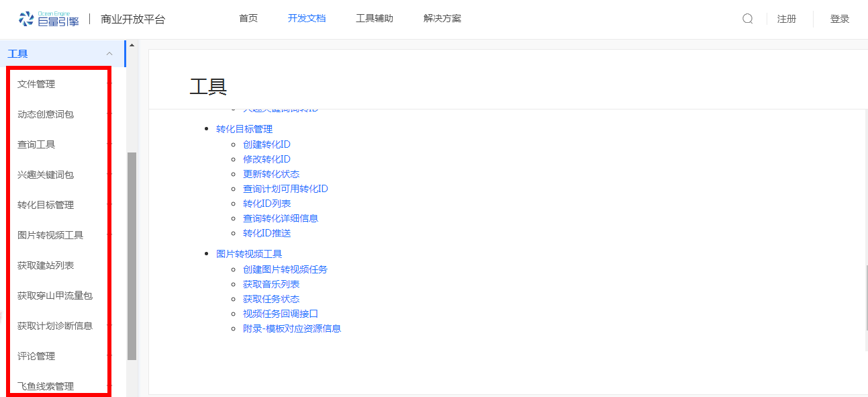The height and width of the screenshot is (397, 868).
Task: Open the 首页 navigation tab
Action: 248,19
